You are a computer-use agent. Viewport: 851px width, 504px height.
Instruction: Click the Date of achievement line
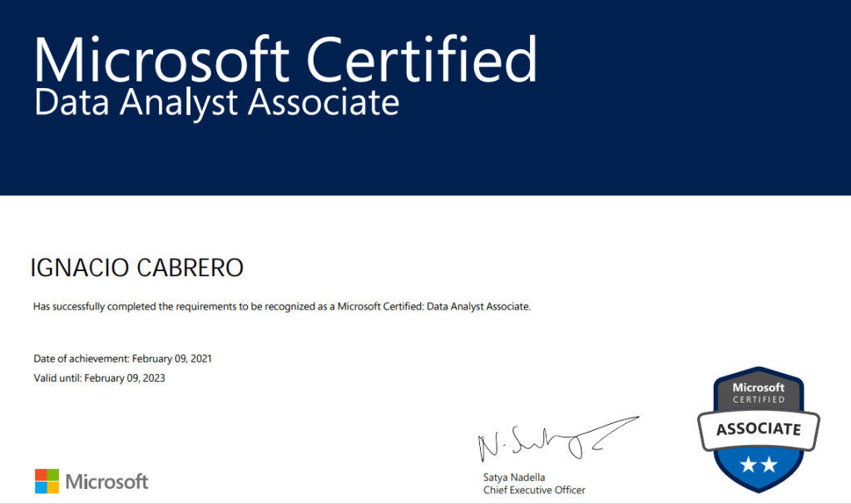coord(122,358)
